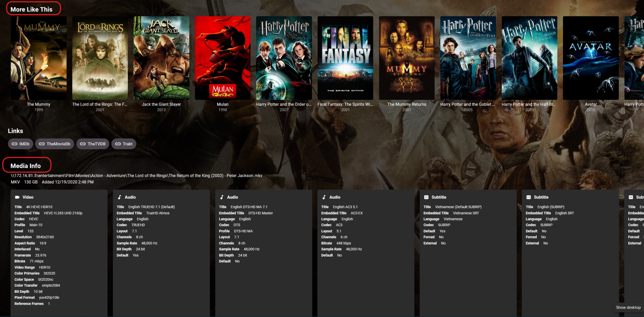
Task: Click the English Subtitle icon
Action: (x=529, y=197)
